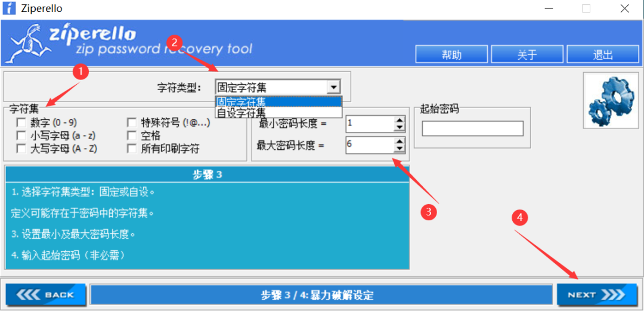Click the 字符集 group label
The width and height of the screenshot is (644, 311).
(24, 110)
